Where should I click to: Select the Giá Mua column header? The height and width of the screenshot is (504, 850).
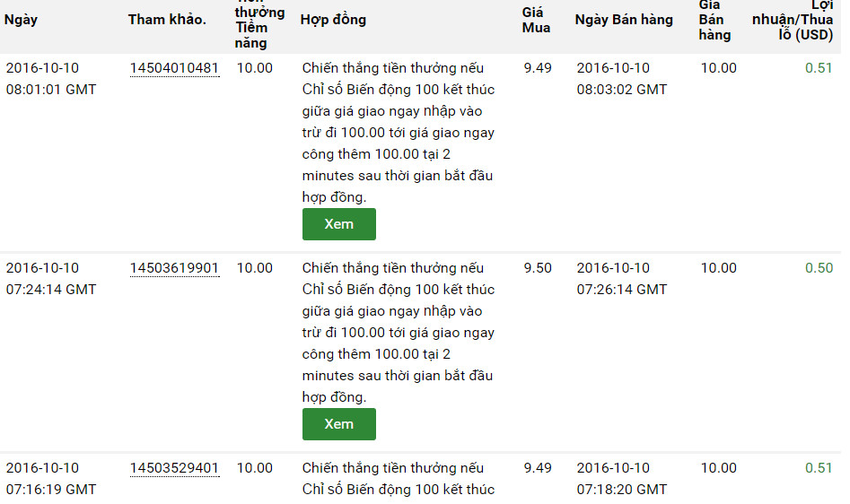pos(536,20)
